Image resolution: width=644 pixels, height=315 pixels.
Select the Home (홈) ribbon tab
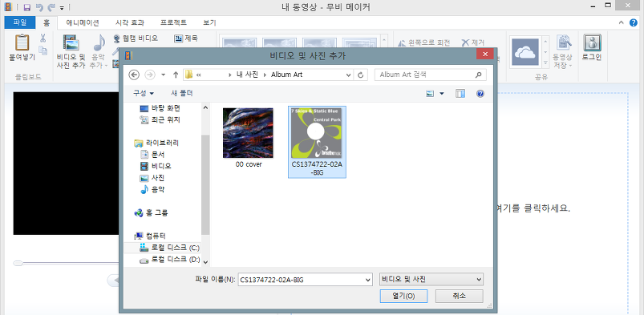[x=47, y=22]
